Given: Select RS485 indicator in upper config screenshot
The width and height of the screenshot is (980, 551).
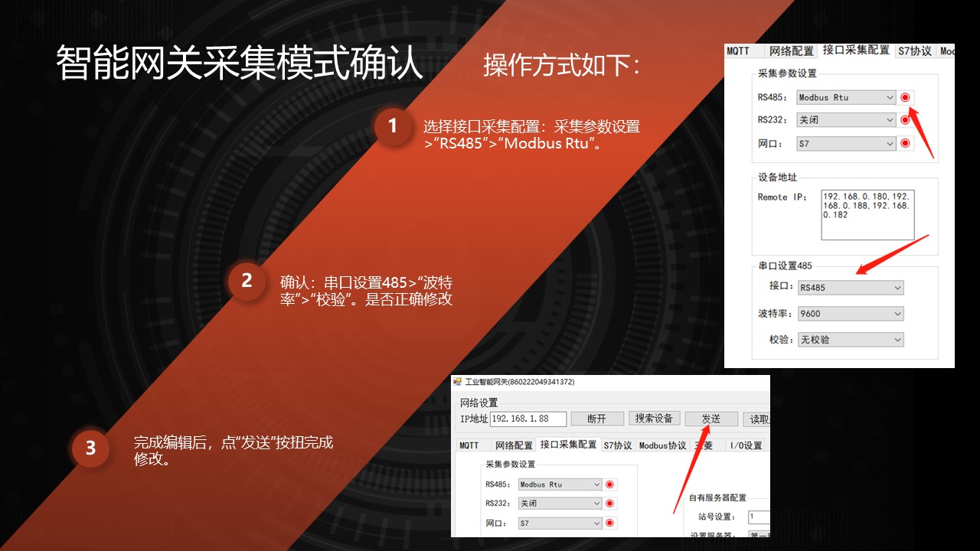Looking at the screenshot, I should [906, 97].
